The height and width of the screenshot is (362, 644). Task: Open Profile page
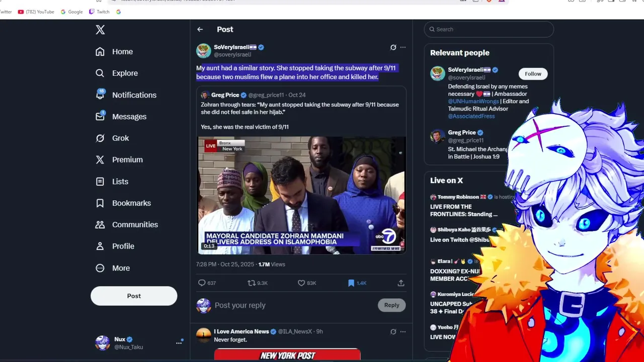pyautogui.click(x=115, y=246)
